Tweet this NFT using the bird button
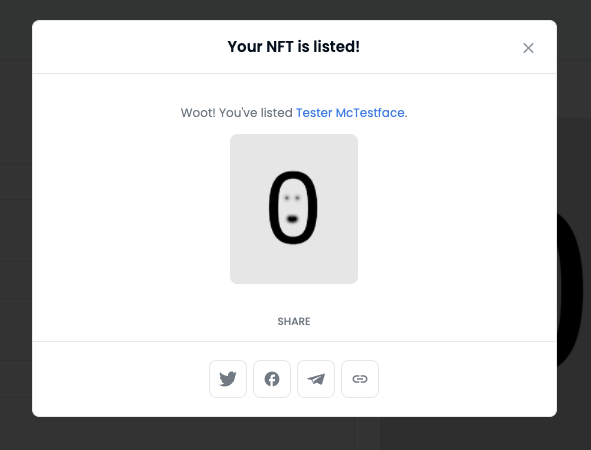The width and height of the screenshot is (591, 450). coord(228,379)
